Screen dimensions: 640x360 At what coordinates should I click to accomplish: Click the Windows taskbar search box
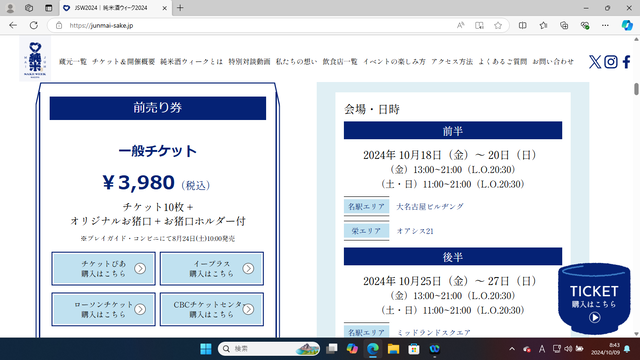pos(269,349)
